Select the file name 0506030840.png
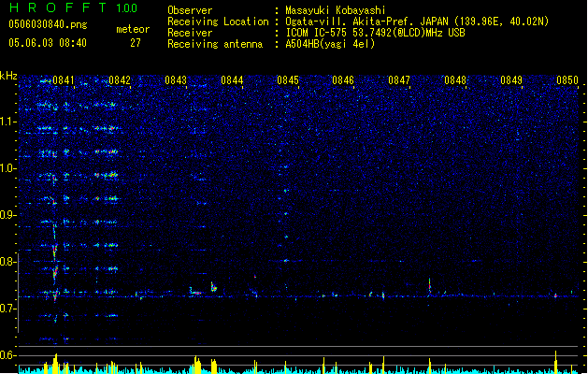 point(48,24)
